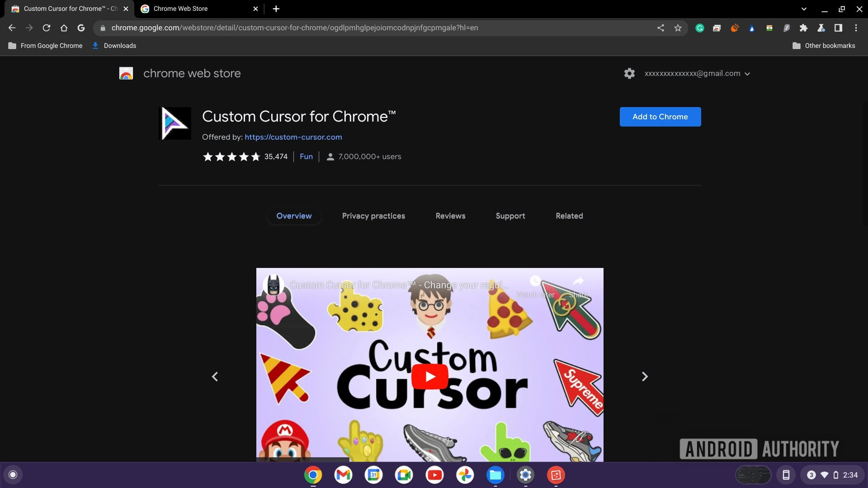Click the Chrome browser icon in taskbar
Image resolution: width=868 pixels, height=488 pixels.
pos(312,475)
